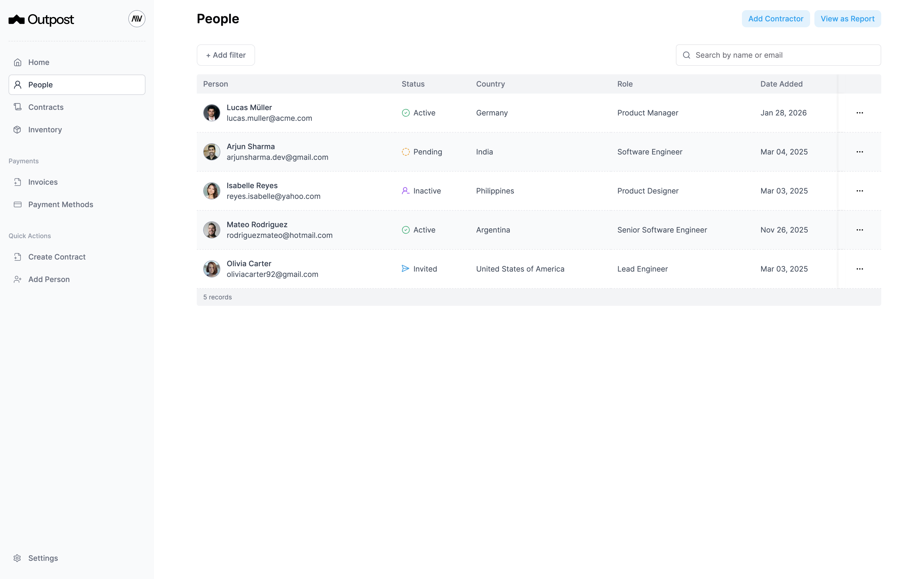The image size is (924, 579).
Task: Click the Settings gear icon
Action: (18, 558)
